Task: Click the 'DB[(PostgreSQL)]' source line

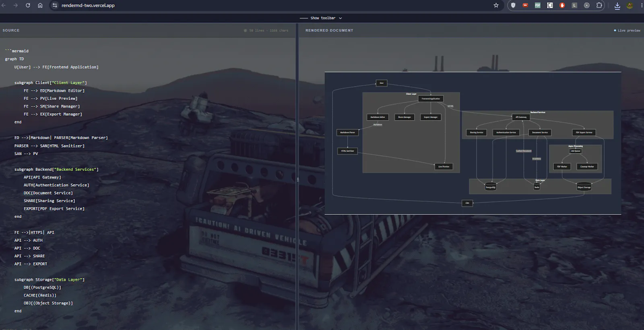Action: point(42,288)
